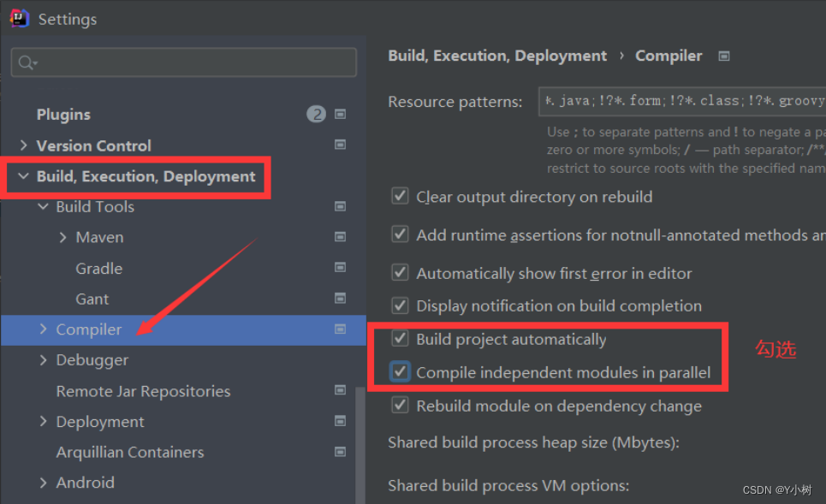
Task: Toggle Rebuild module on dependency change
Action: (x=400, y=405)
